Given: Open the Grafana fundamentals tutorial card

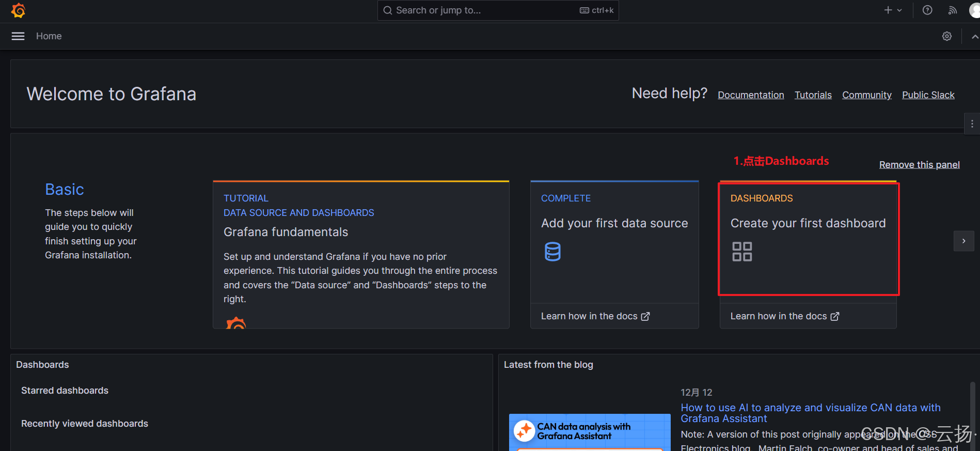Looking at the screenshot, I should click(x=361, y=255).
